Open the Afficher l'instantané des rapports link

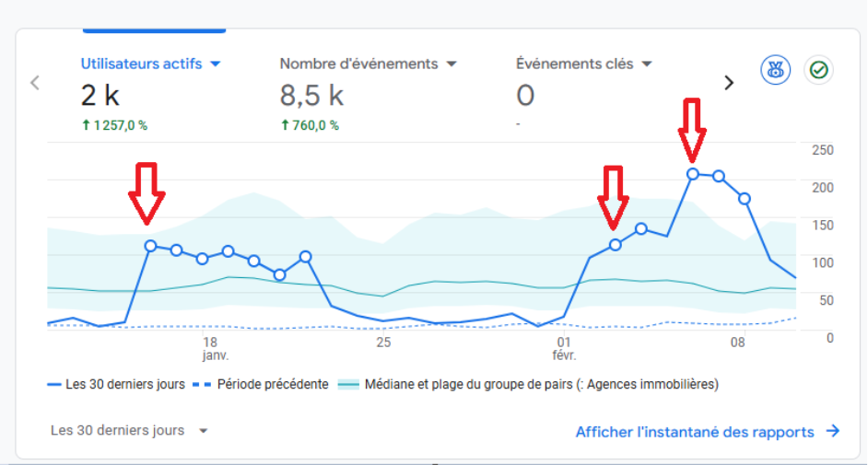coord(695,431)
